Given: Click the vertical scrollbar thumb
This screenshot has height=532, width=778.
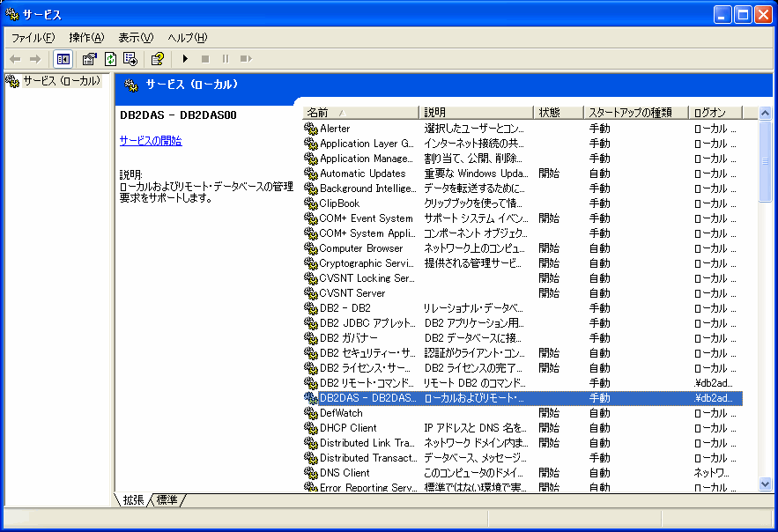Looking at the screenshot, I should click(765, 161).
